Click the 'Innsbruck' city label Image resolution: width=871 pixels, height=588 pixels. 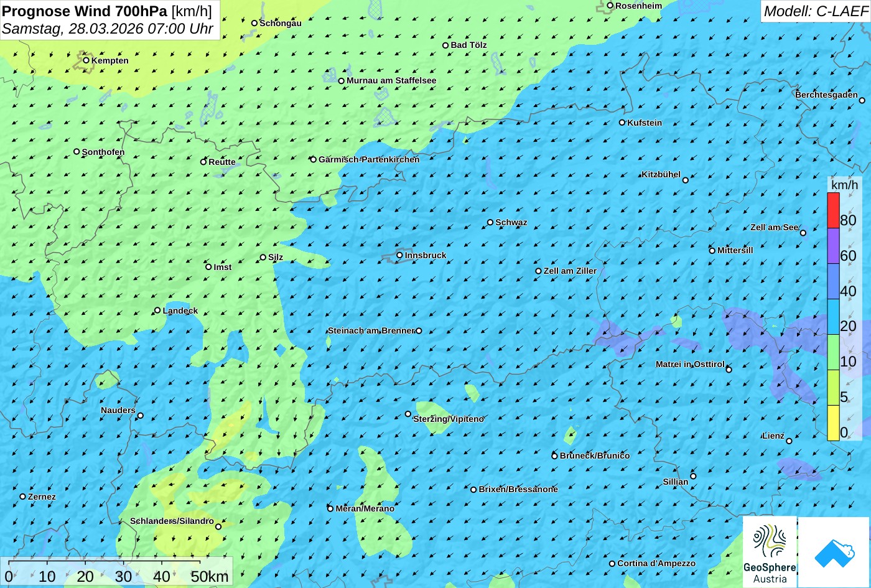[426, 255]
